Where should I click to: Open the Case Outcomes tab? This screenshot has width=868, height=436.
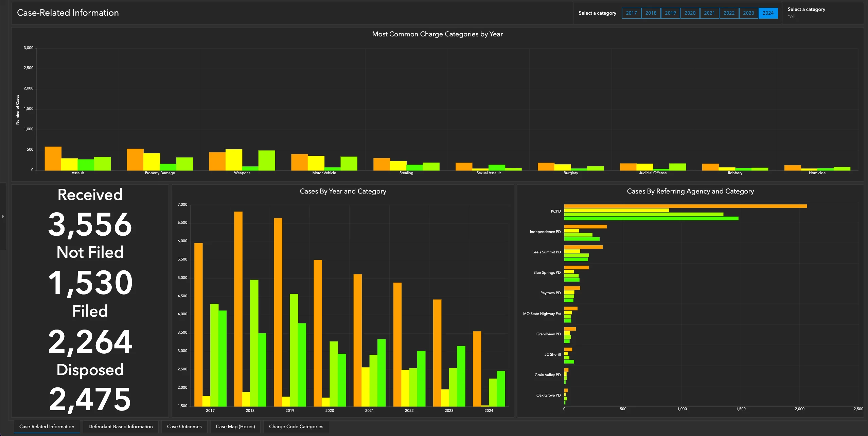pos(184,426)
